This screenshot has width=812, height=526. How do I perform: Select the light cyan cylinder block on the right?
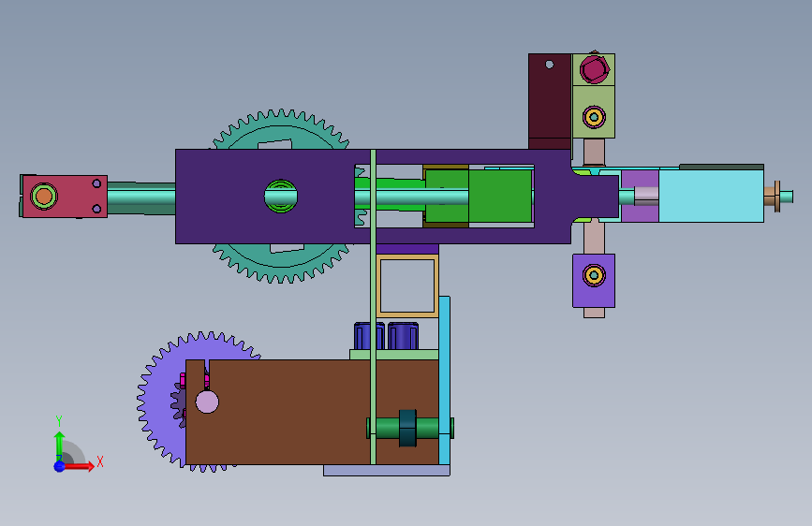click(711, 197)
